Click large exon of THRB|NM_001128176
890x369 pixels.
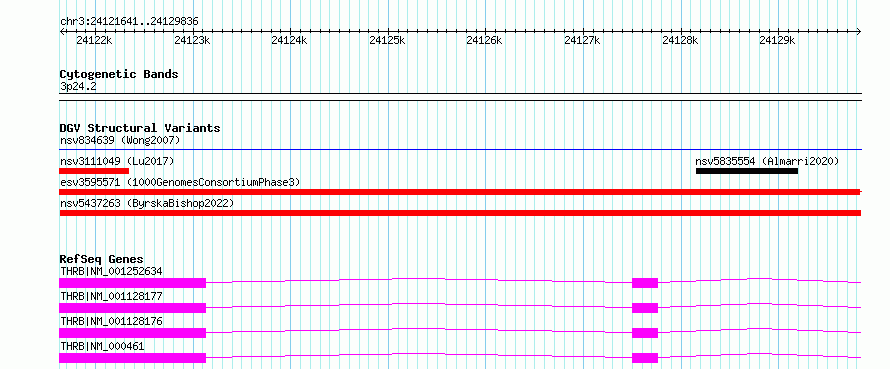point(132,333)
